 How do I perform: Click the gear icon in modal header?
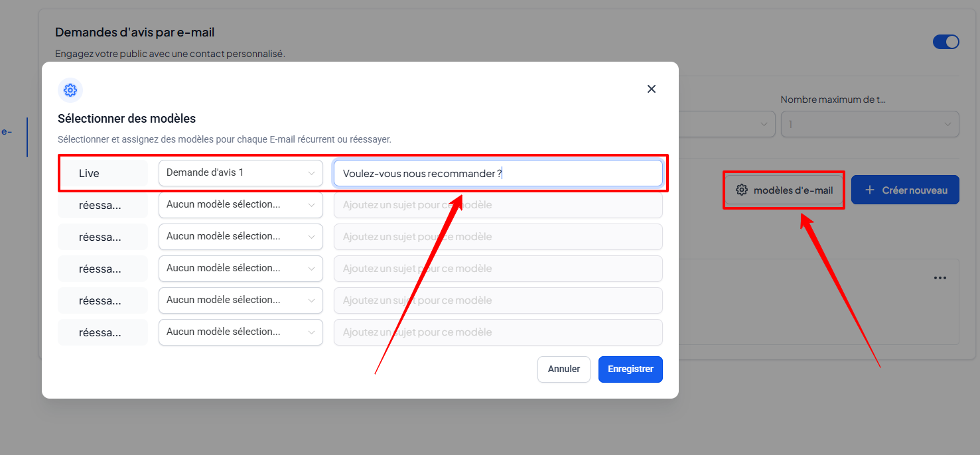pyautogui.click(x=70, y=90)
